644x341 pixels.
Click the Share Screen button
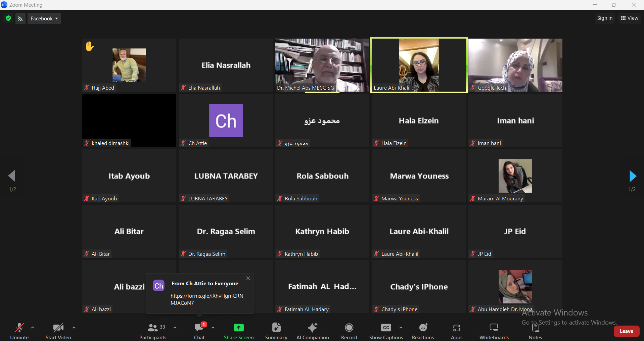[239, 331]
